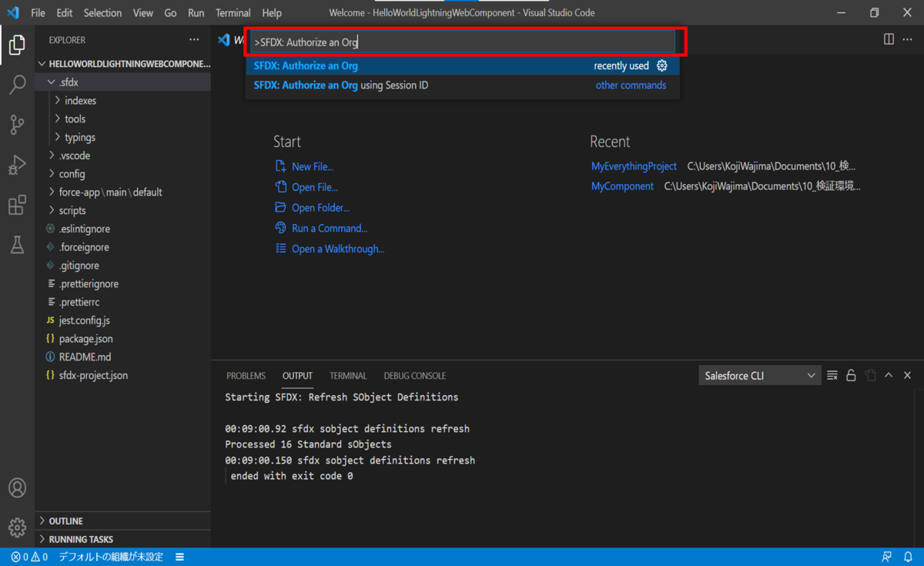Open the Source Control view icon
The width and height of the screenshot is (924, 566).
[17, 125]
